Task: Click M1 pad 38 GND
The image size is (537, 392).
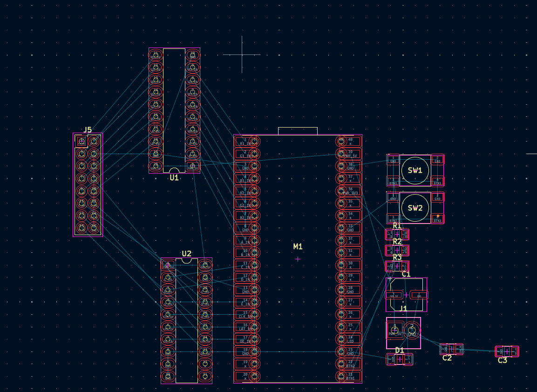Action: point(350,166)
